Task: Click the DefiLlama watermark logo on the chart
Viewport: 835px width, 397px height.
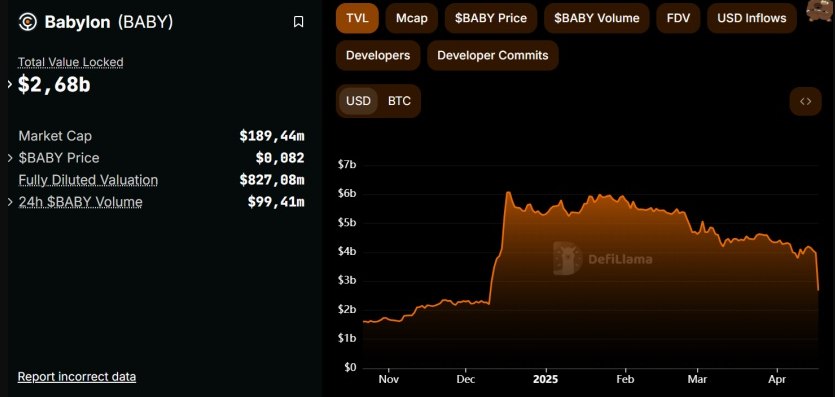Action: (602, 259)
